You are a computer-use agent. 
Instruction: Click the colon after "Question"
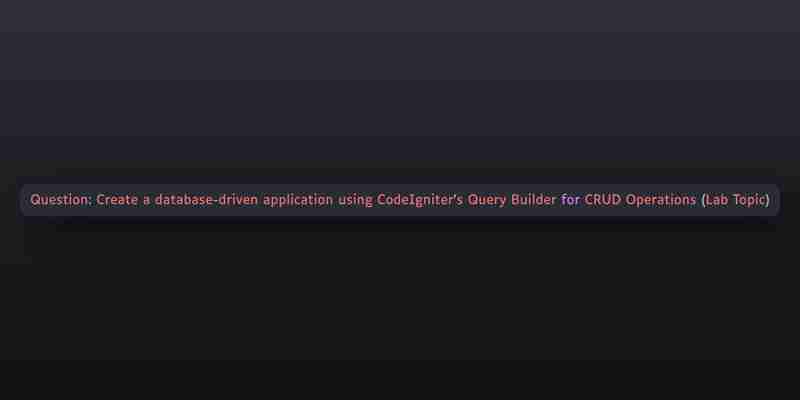90,201
